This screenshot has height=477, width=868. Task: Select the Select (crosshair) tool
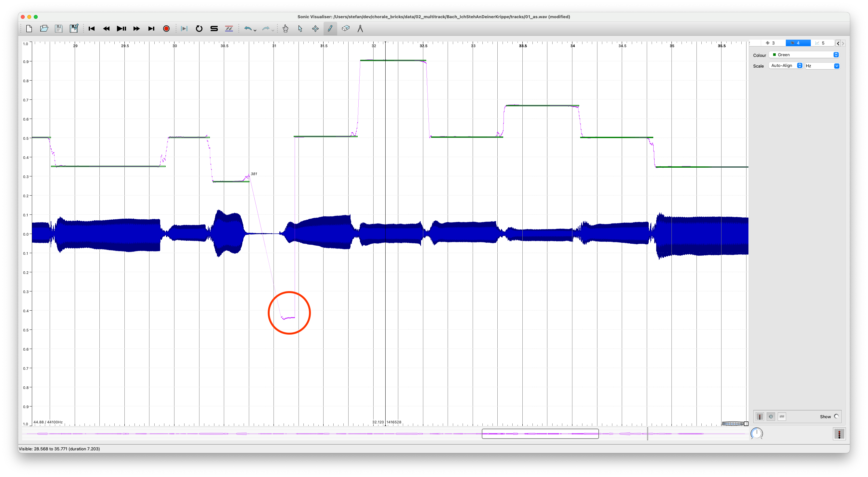coord(315,29)
